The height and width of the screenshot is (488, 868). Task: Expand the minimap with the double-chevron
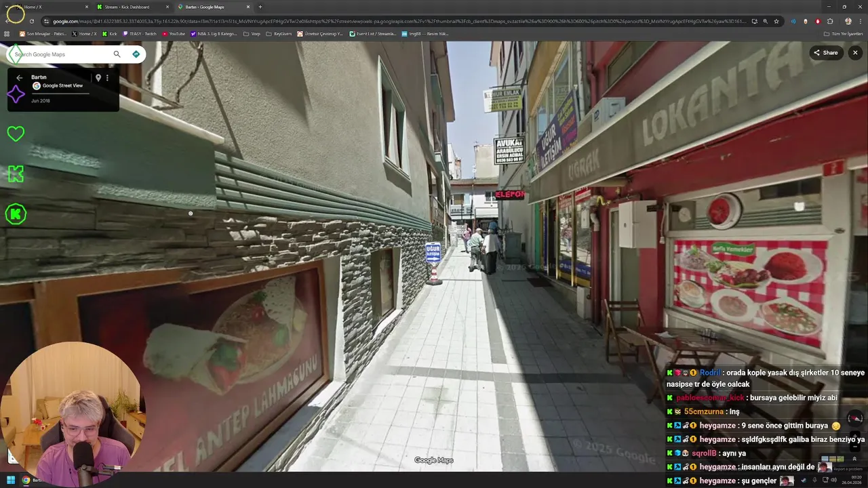(x=854, y=459)
